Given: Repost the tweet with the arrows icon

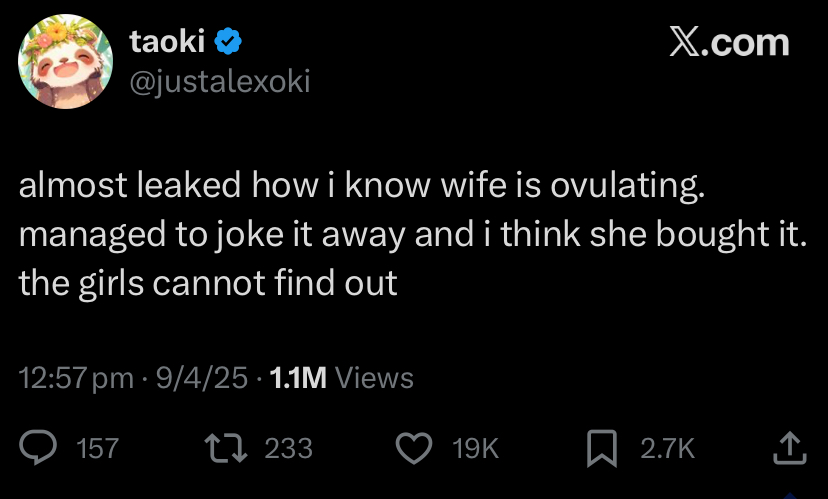Looking at the screenshot, I should coord(226,448).
